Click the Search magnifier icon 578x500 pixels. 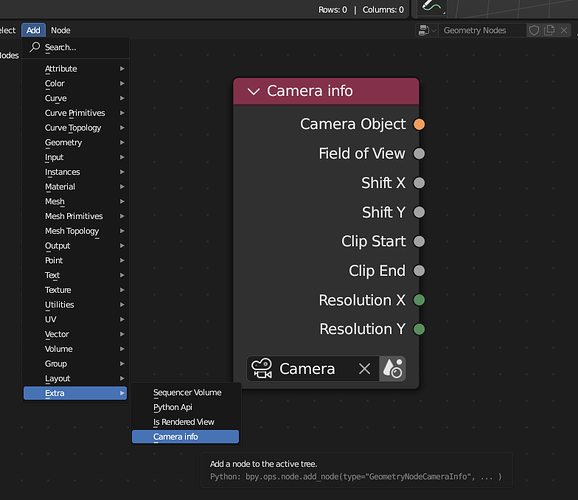pos(35,47)
